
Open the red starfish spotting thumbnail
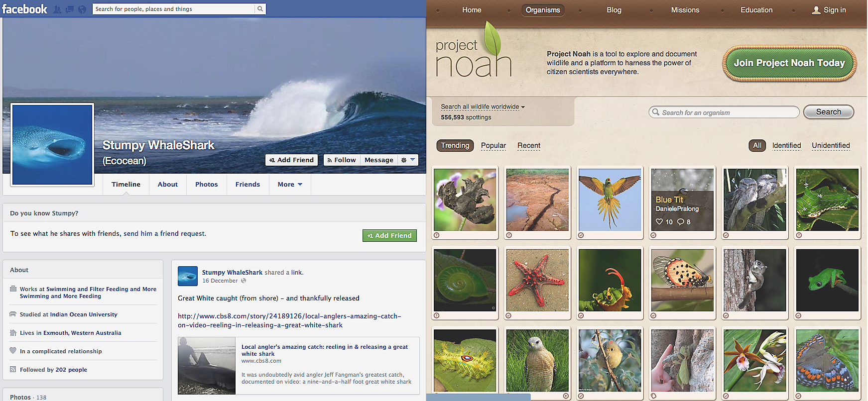pyautogui.click(x=537, y=280)
